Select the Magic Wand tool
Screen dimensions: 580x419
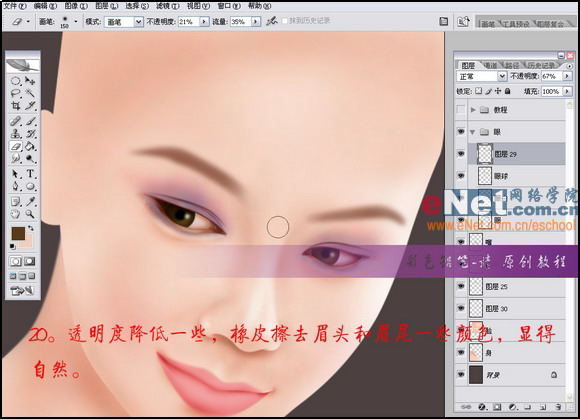pyautogui.click(x=30, y=93)
